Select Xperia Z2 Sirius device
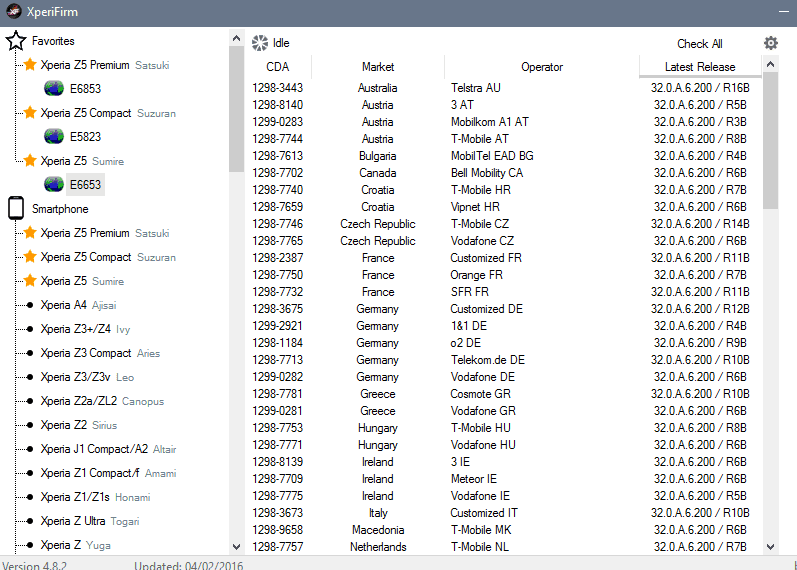The height and width of the screenshot is (570, 797). 79,425
